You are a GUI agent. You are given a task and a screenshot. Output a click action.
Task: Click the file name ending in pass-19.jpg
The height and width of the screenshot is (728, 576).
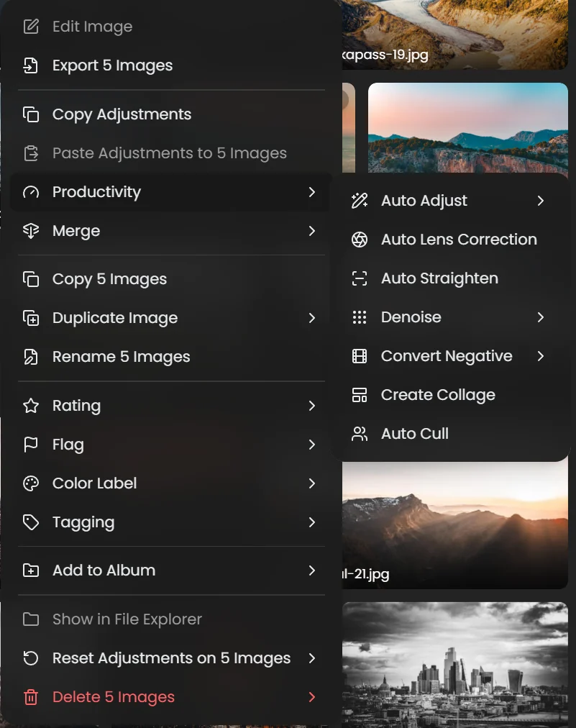(385, 55)
